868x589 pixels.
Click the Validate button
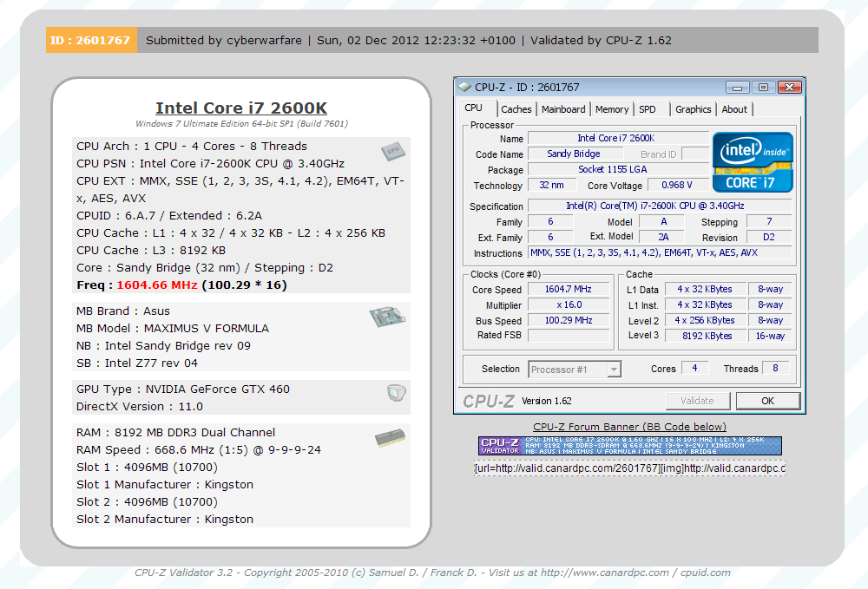tap(698, 401)
